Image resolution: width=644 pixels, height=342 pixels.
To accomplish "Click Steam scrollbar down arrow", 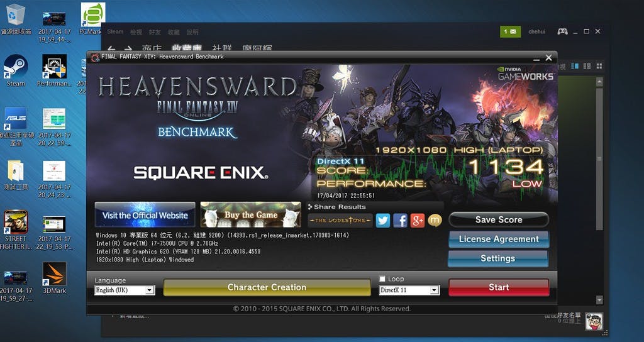I will point(599,300).
